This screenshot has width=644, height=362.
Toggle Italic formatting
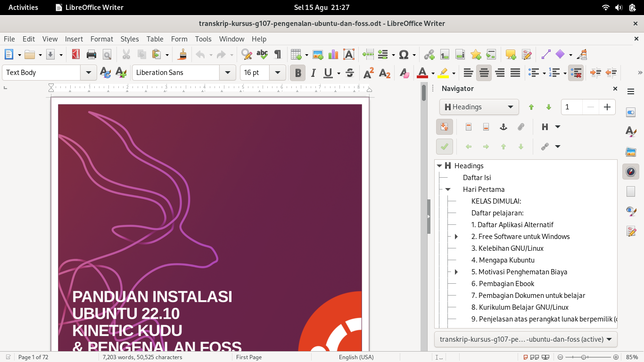(x=313, y=73)
